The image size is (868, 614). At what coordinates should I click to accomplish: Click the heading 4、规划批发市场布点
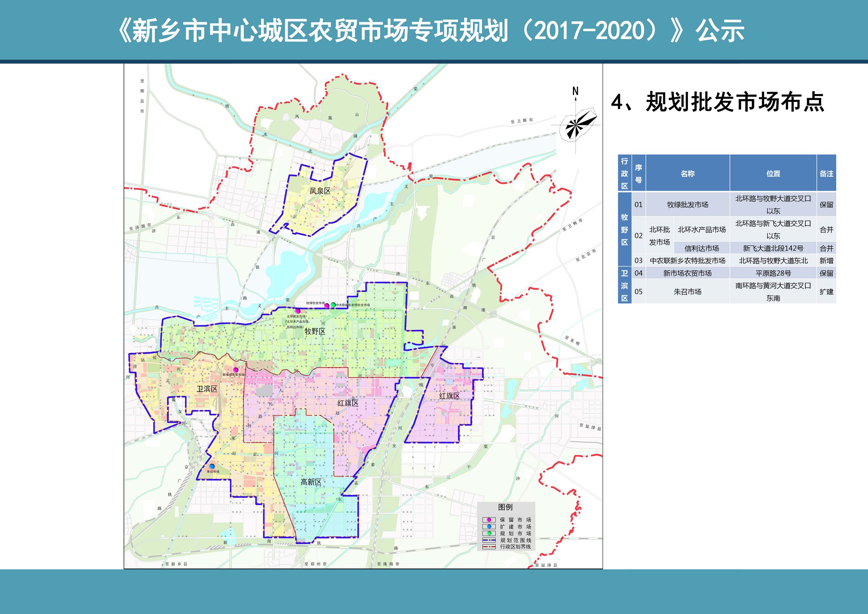pos(717,102)
